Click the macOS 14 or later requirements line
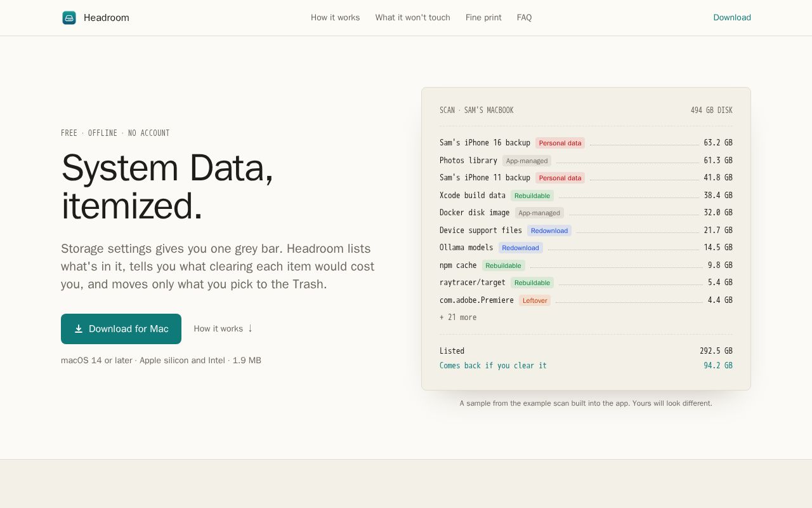Viewport: 812px width, 508px height. [x=161, y=361]
